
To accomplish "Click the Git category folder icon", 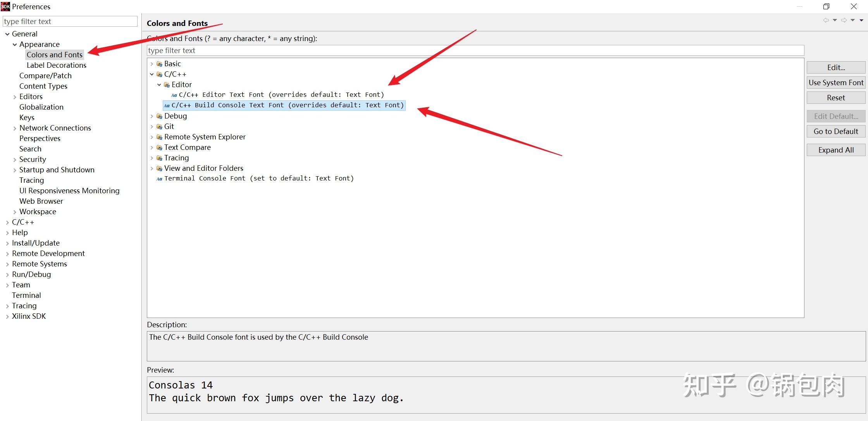I will (x=159, y=127).
